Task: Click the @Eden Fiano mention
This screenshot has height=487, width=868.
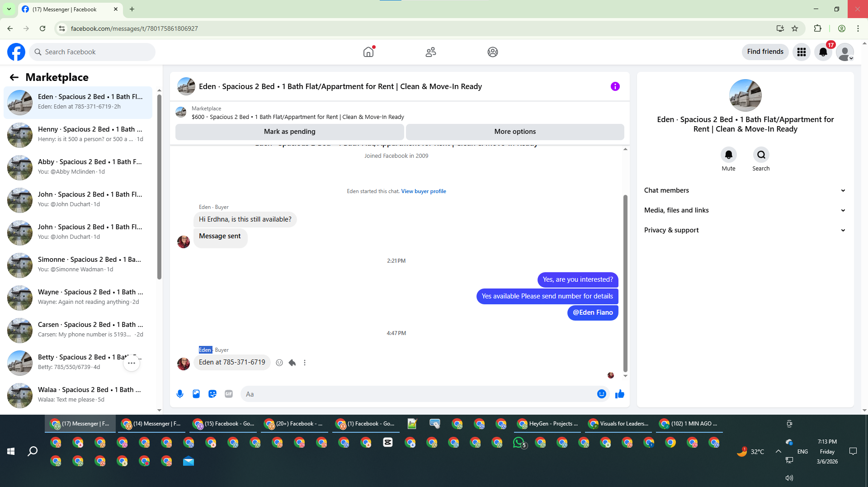Action: 593,312
